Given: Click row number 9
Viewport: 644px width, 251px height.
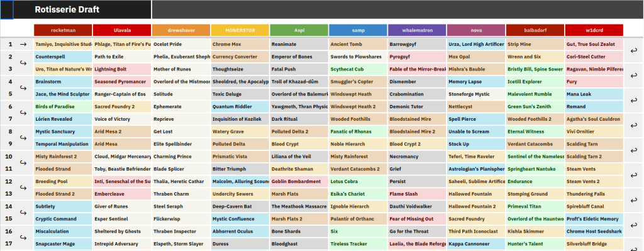Looking at the screenshot, I should 10,144.
